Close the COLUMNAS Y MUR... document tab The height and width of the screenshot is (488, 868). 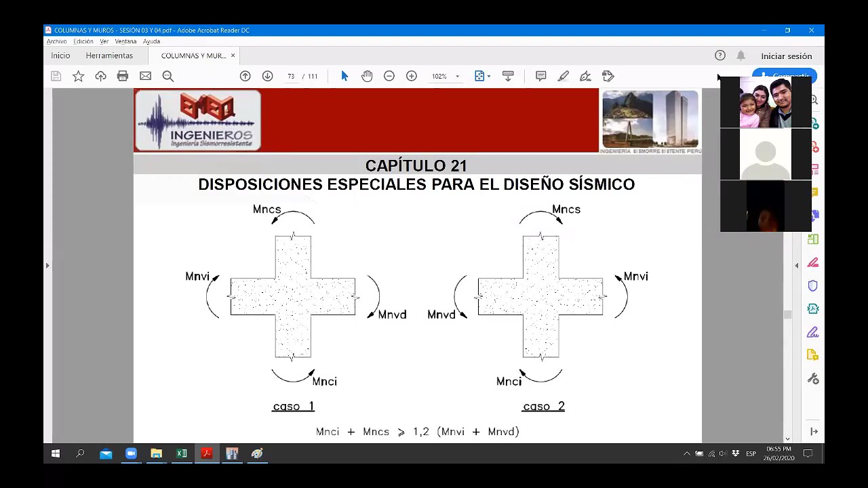pos(233,56)
